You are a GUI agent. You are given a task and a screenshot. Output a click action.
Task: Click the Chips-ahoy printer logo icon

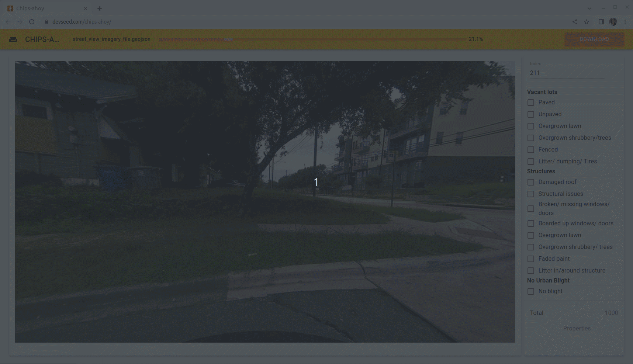click(x=13, y=39)
